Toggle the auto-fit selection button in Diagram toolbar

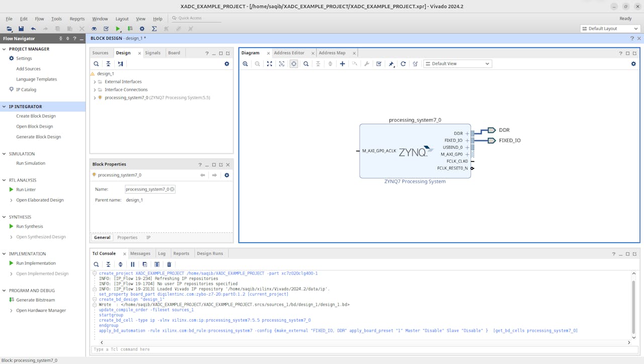[294, 64]
